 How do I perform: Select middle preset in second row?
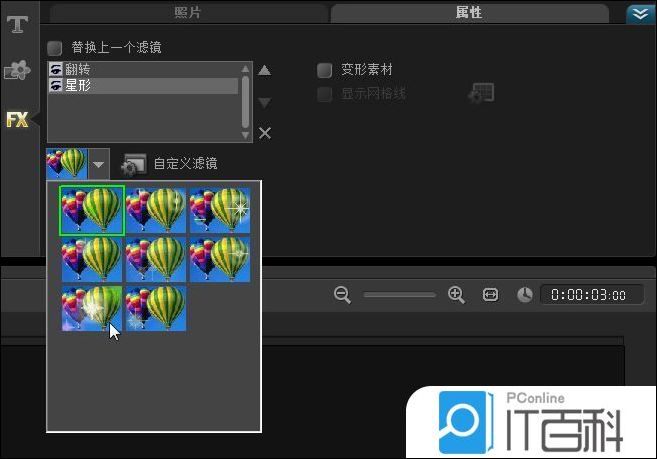coord(156,259)
